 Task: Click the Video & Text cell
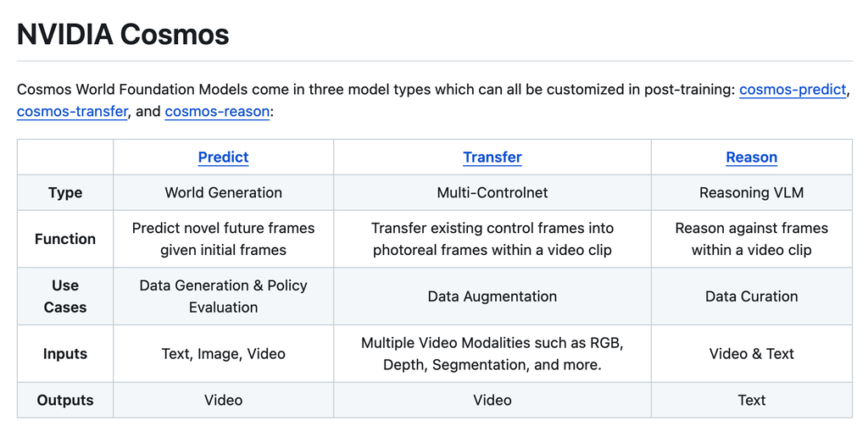[x=751, y=354]
